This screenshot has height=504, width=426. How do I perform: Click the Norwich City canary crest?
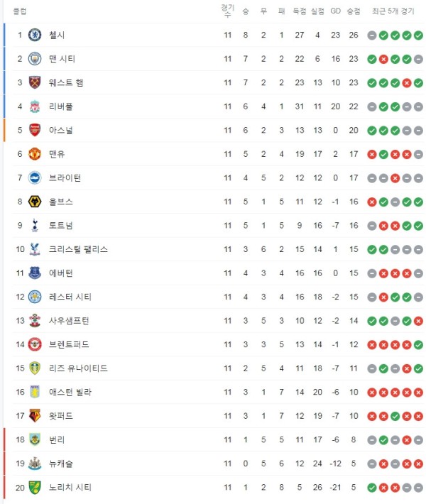point(35,487)
